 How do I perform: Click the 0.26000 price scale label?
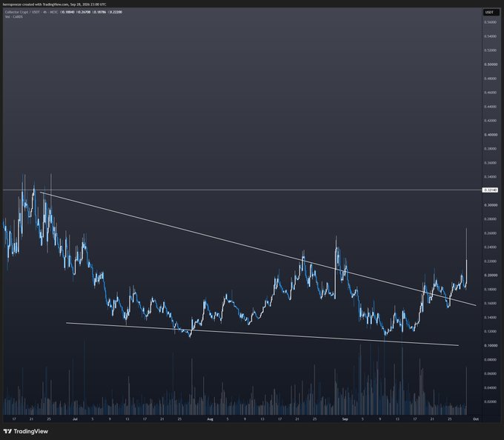[490, 233]
